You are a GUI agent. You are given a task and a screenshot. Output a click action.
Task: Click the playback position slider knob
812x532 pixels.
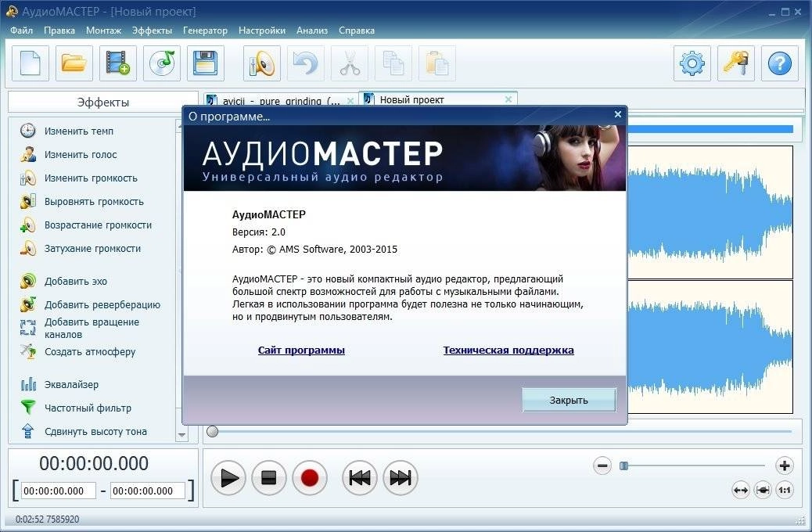212,432
